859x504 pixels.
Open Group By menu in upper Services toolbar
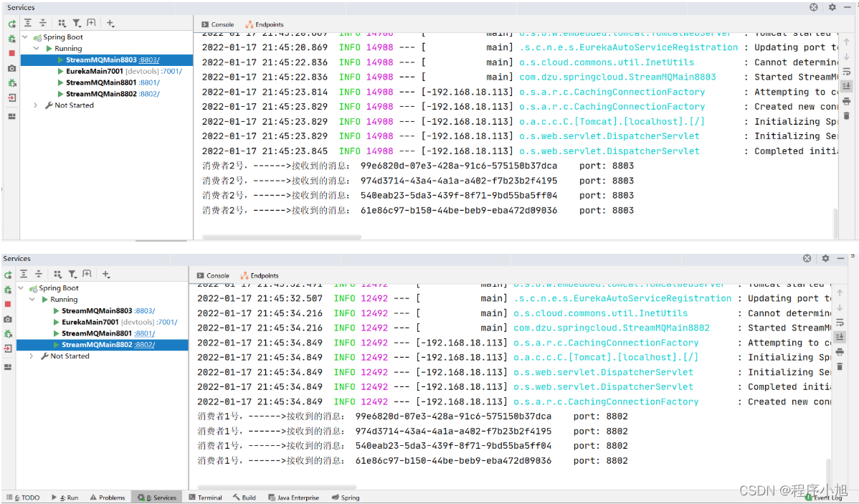[62, 23]
